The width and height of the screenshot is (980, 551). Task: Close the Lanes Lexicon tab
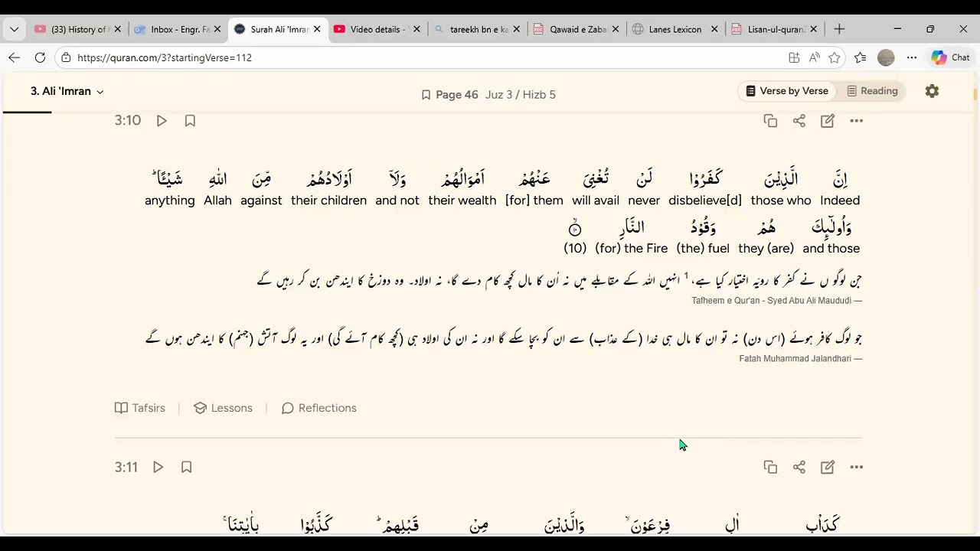[714, 29]
